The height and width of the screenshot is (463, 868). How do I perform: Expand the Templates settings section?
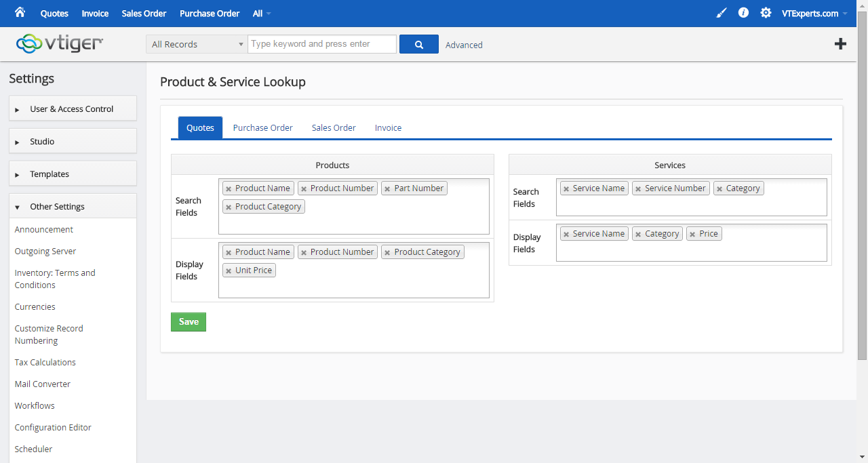73,174
